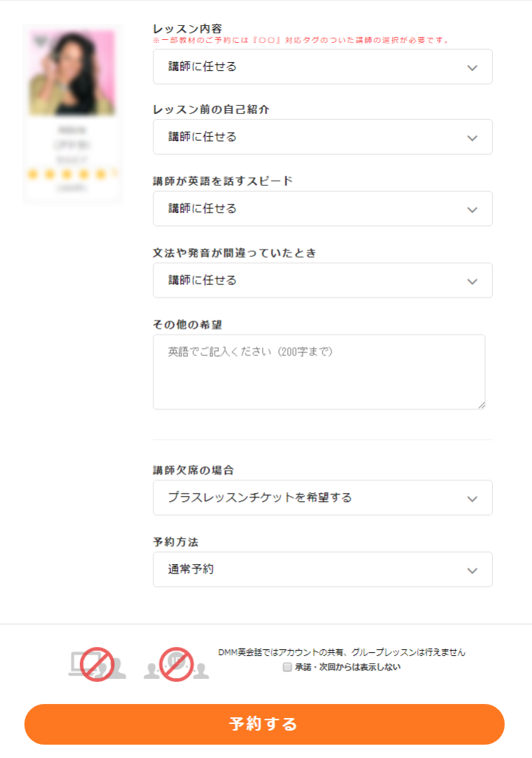The width and height of the screenshot is (532, 758).
Task: Open 講師欠席の場合 dropdown menu
Action: (322, 497)
